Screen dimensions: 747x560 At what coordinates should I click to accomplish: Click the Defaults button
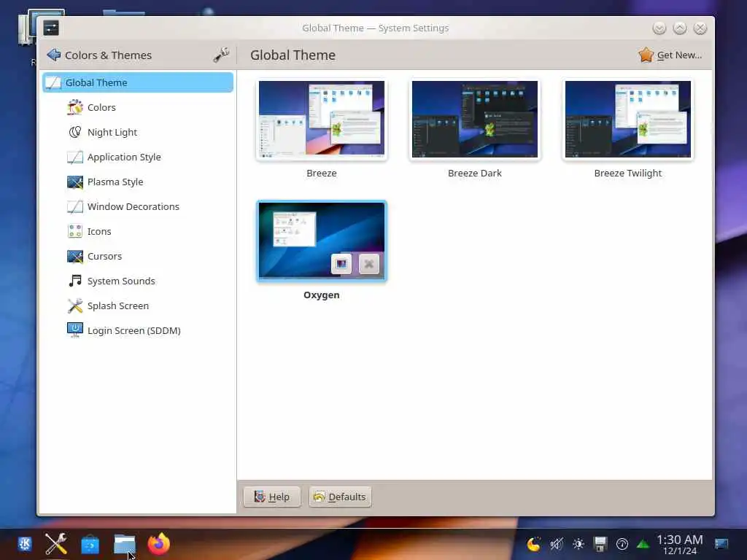pyautogui.click(x=340, y=497)
